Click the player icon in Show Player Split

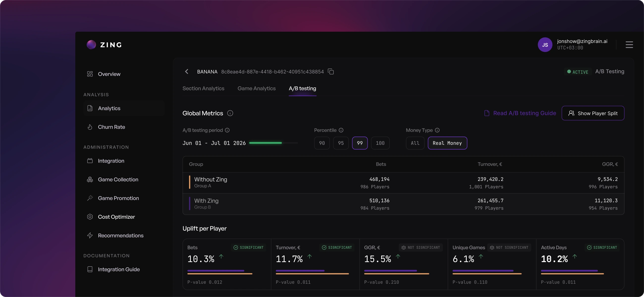click(x=571, y=113)
